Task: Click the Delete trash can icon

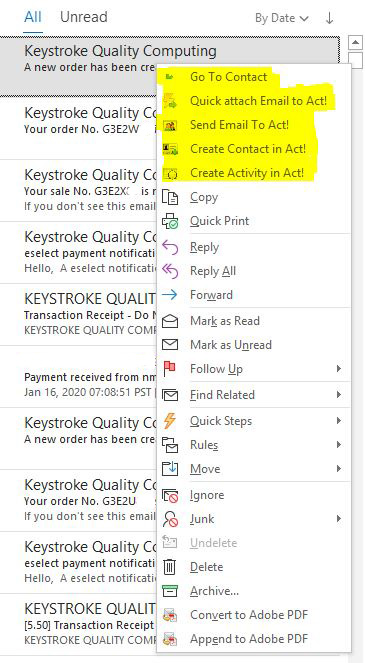Action: coord(170,567)
